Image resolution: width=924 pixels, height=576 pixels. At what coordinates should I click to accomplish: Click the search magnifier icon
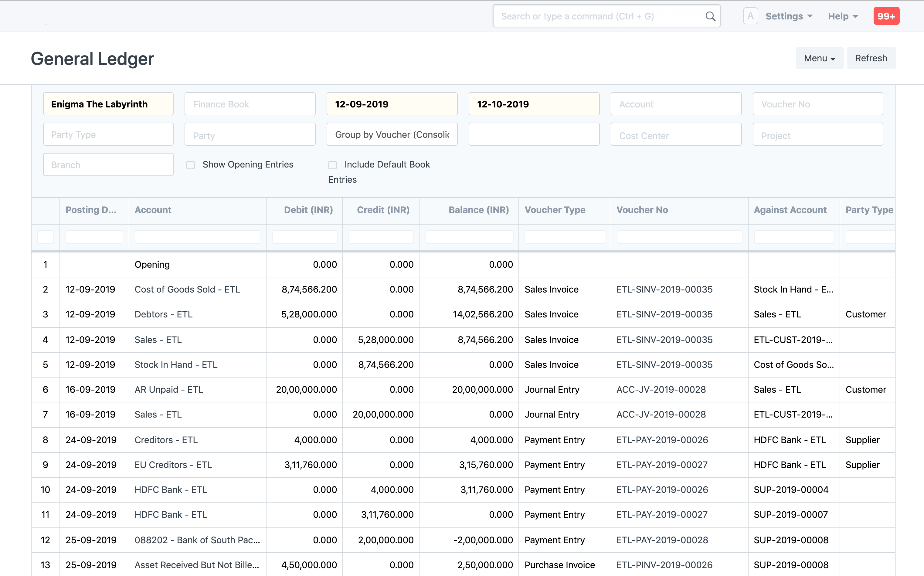click(710, 16)
